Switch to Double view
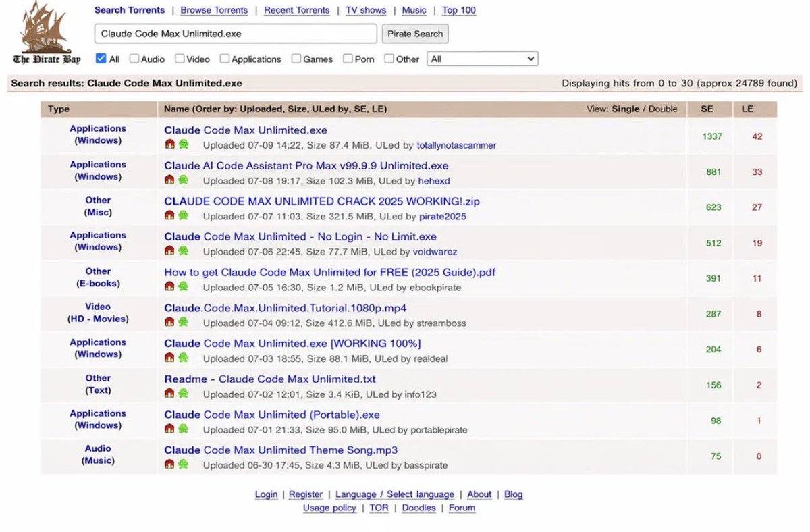Image resolution: width=810 pixels, height=532 pixels. coord(663,109)
